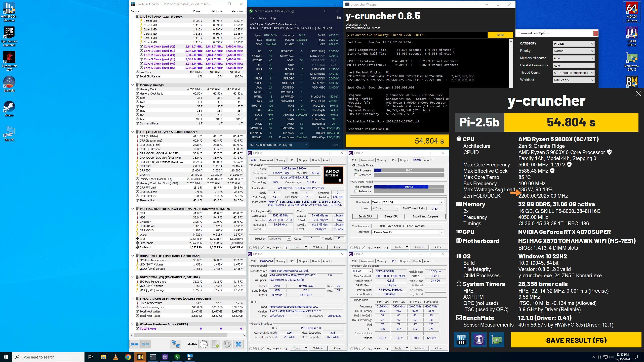
Task: Click HWiNFO expand columns arrows icon
Action: [x=135, y=344]
